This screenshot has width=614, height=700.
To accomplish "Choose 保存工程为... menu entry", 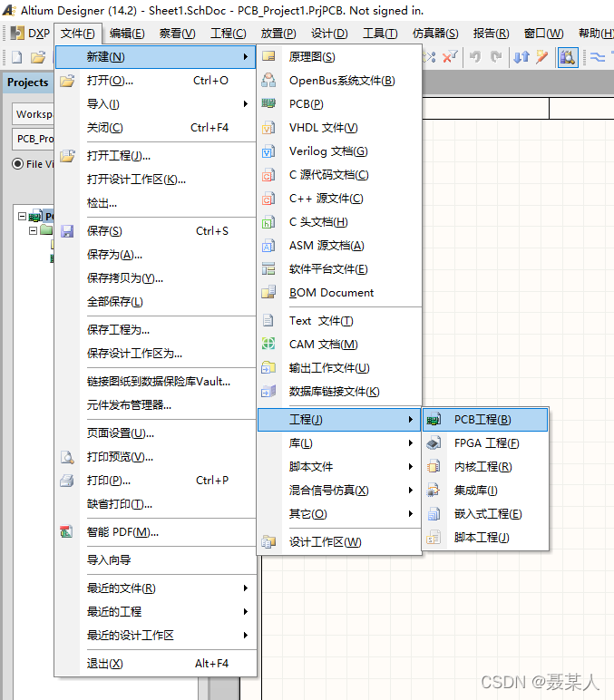I will click(x=156, y=330).
